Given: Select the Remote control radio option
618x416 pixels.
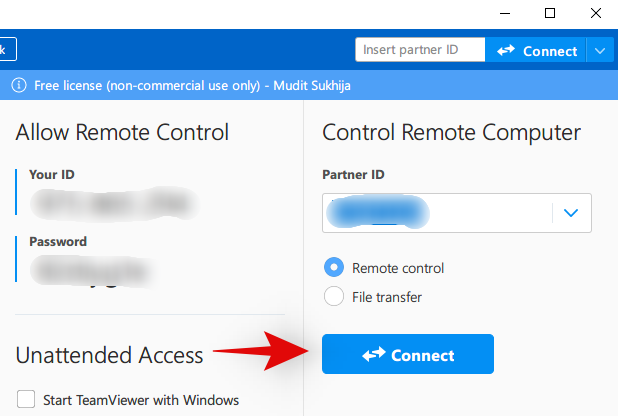Looking at the screenshot, I should pos(334,268).
